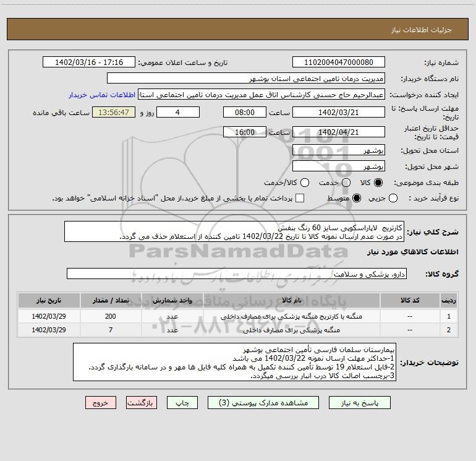Click the شماره نیاز field 1102004047000080
The width and height of the screenshot is (476, 461).
[x=339, y=62]
